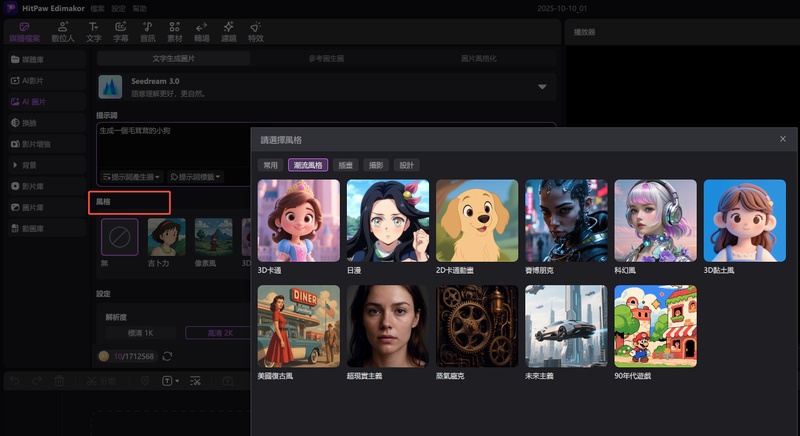The width and height of the screenshot is (800, 436).
Task: Pick the 2D卡通動畫 puppy style thumbnail
Action: pos(477,221)
